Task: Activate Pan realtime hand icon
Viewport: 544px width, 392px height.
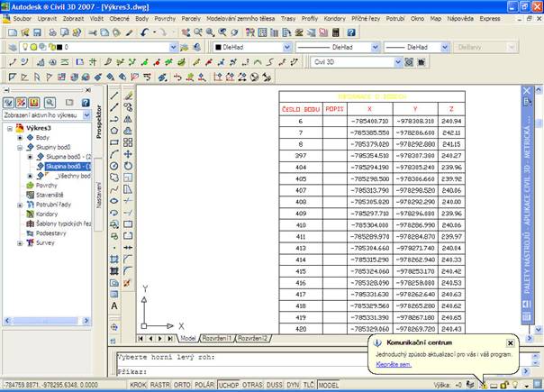Action: click(186, 32)
